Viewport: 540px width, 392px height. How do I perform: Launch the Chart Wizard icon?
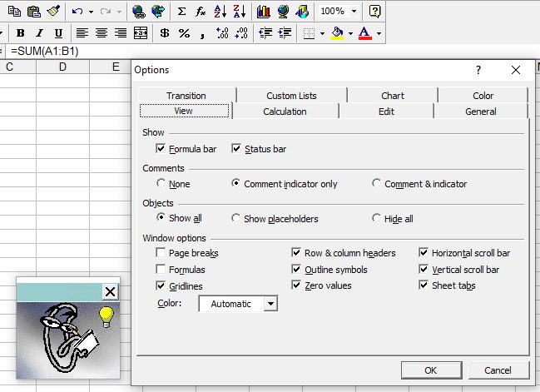click(263, 12)
